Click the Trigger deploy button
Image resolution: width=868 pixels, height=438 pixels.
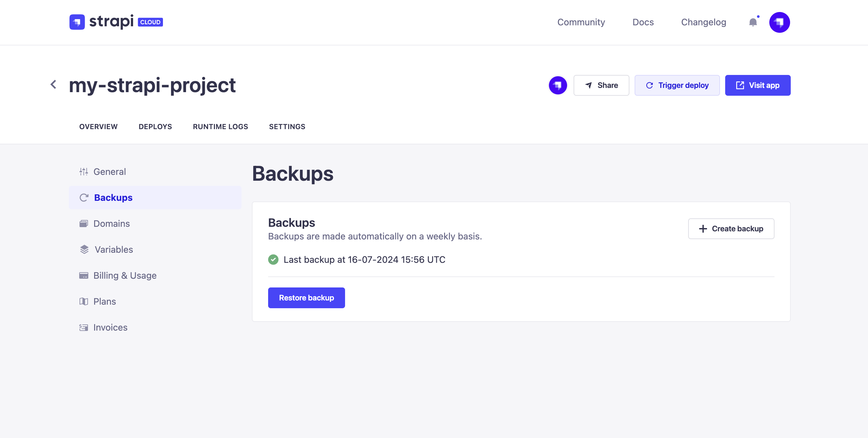click(x=677, y=85)
